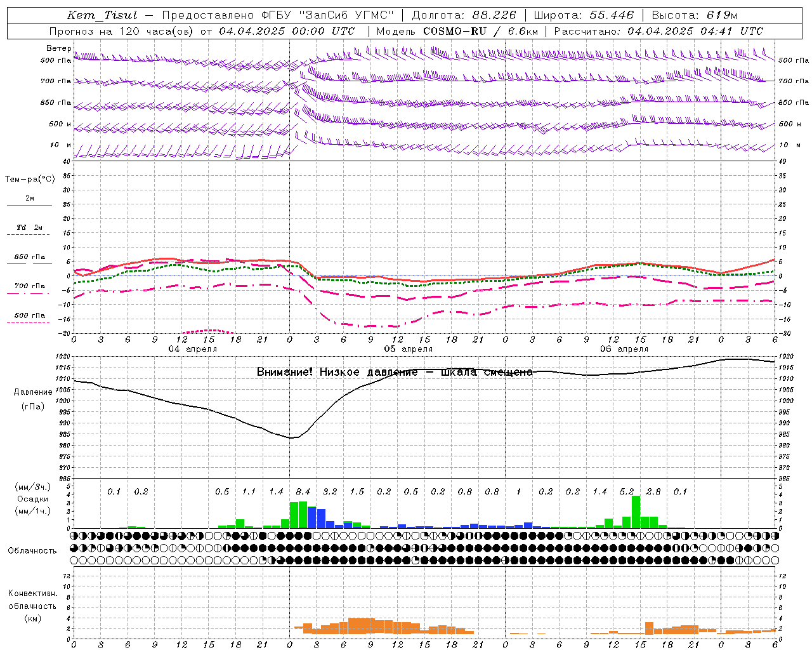Image resolution: width=812 pixels, height=650 pixels.
Task: Click the elevation text Высота: 619м
Action: 695,15
